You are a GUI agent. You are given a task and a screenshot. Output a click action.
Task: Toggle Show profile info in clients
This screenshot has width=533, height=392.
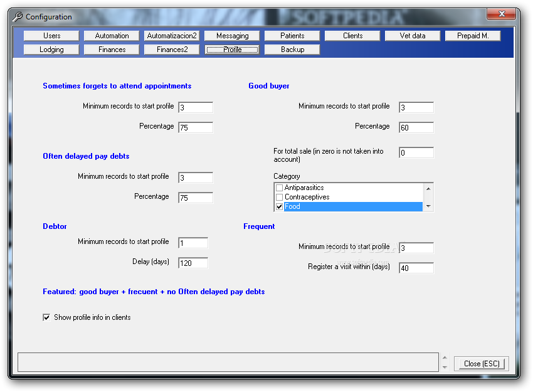(x=46, y=317)
